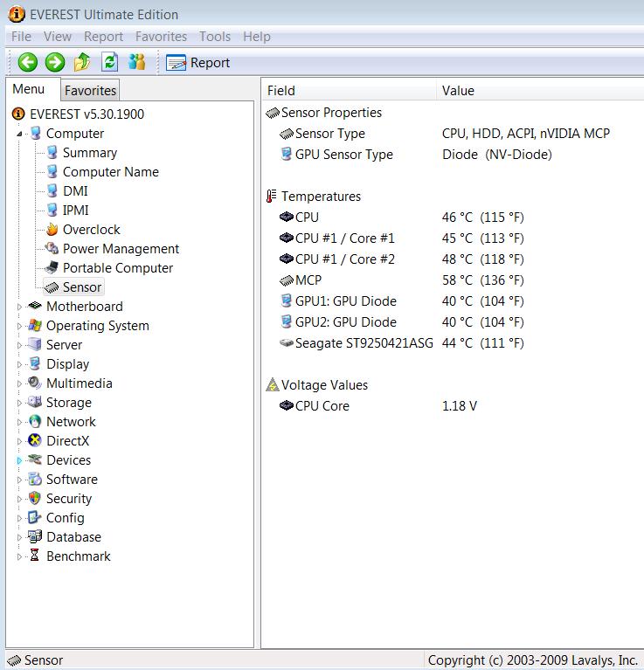Expand the Storage tree node
This screenshot has height=670, width=644.
pos(19,403)
